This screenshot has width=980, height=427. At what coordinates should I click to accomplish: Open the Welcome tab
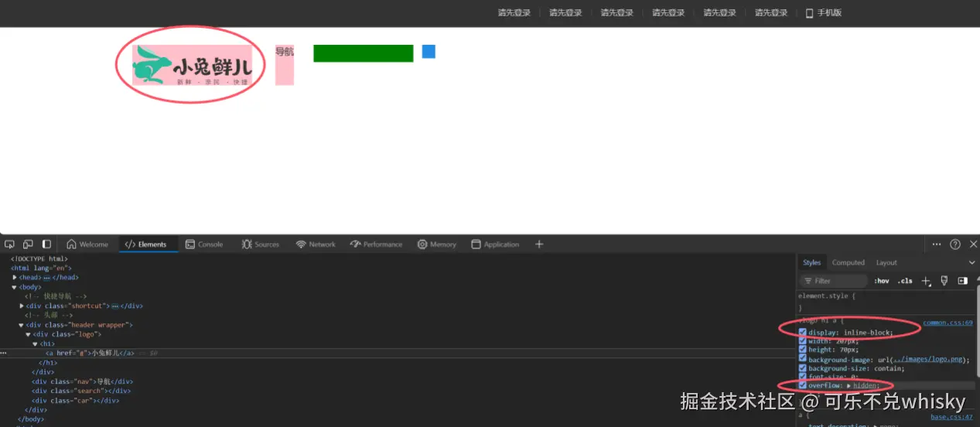pyautogui.click(x=87, y=244)
